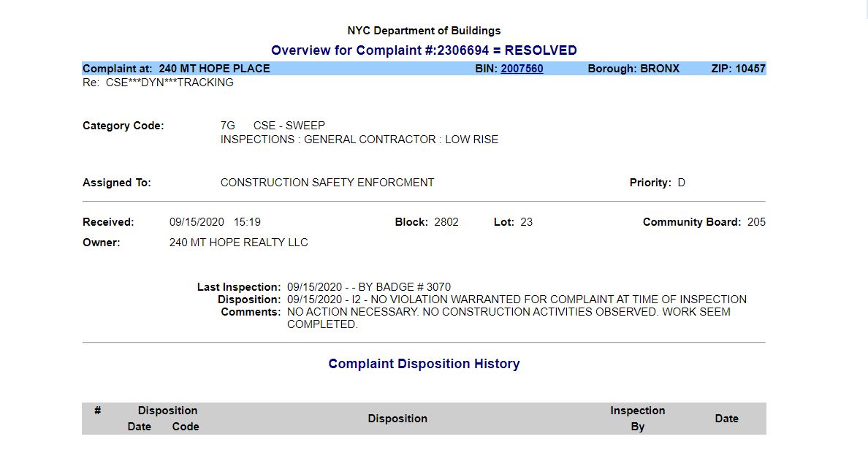The image size is (868, 469).
Task: Select received date '09/15/2020 15:19'
Action: (x=215, y=222)
